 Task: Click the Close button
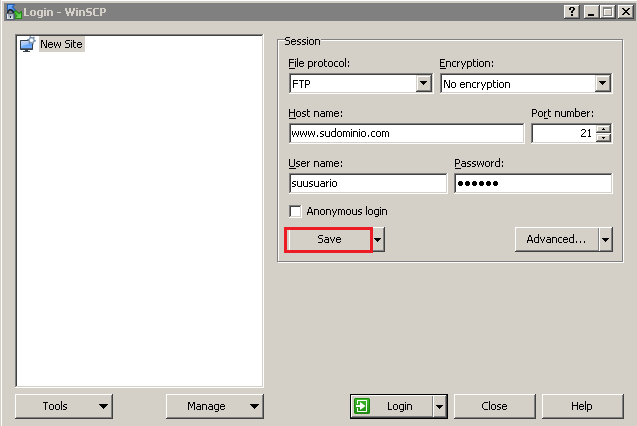point(494,406)
